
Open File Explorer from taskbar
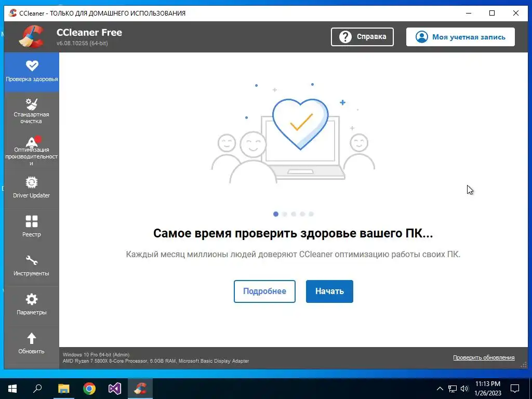63,389
